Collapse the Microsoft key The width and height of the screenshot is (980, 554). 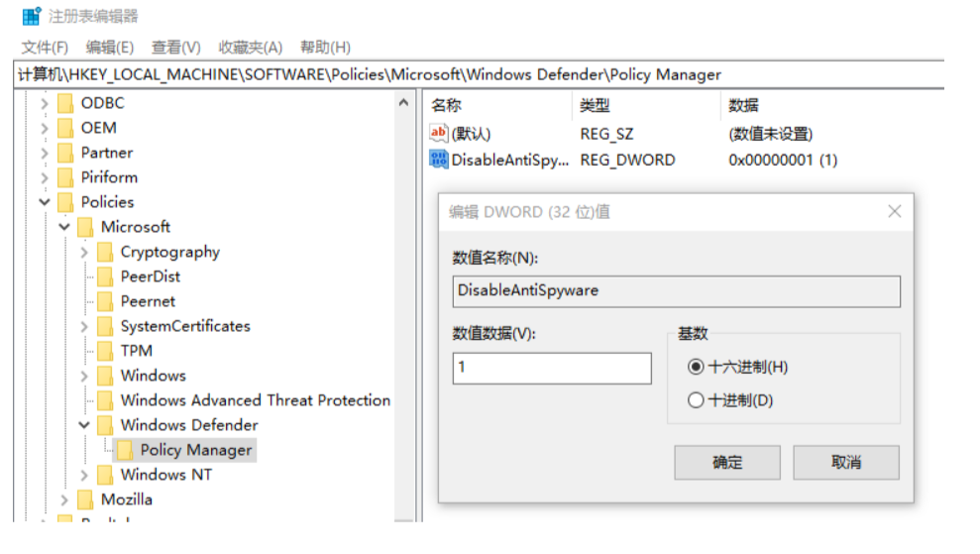pos(64,227)
